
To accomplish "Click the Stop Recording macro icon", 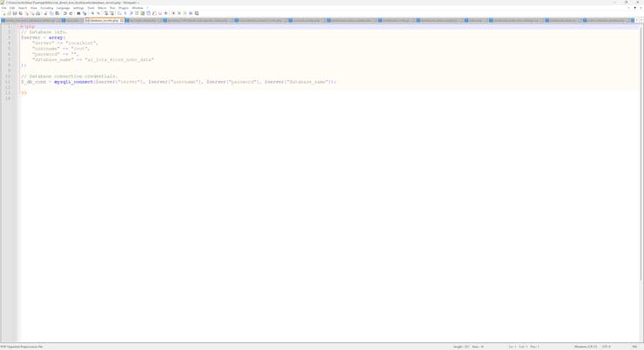I will 179,13.
